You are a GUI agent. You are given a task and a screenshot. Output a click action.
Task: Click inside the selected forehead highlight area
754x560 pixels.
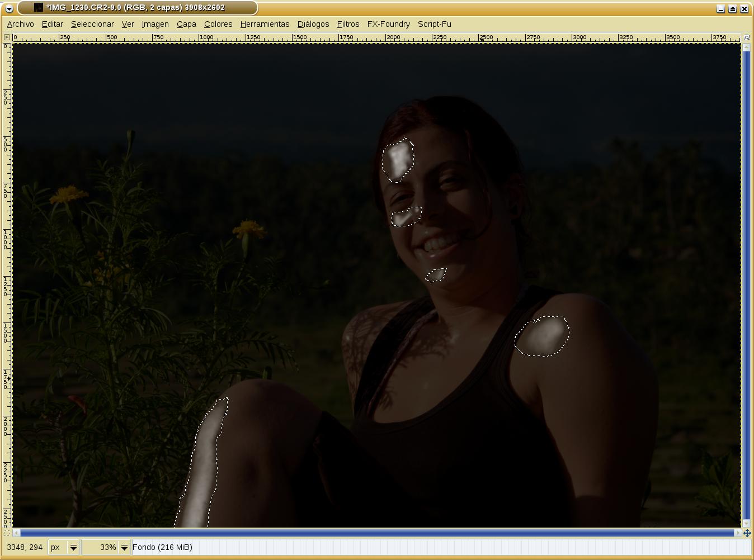coord(398,160)
